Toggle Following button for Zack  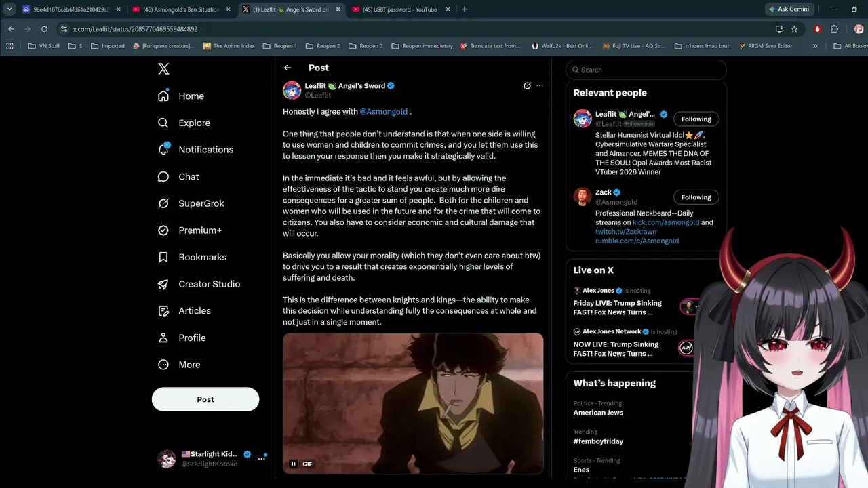point(696,197)
